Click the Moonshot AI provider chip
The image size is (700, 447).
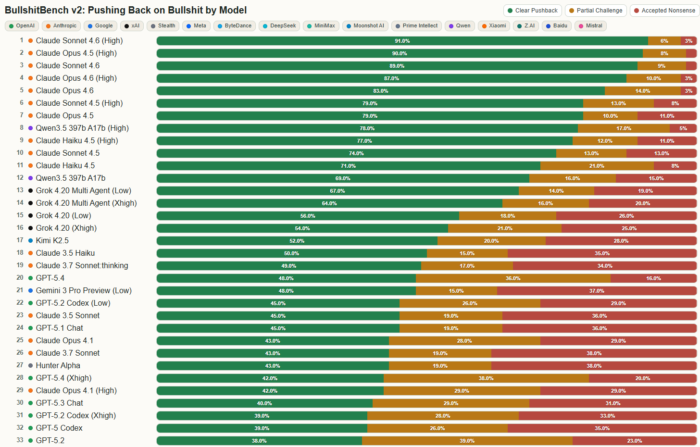click(371, 24)
